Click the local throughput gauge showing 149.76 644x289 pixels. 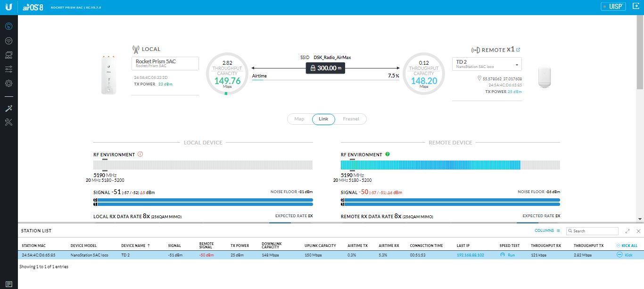pos(227,74)
